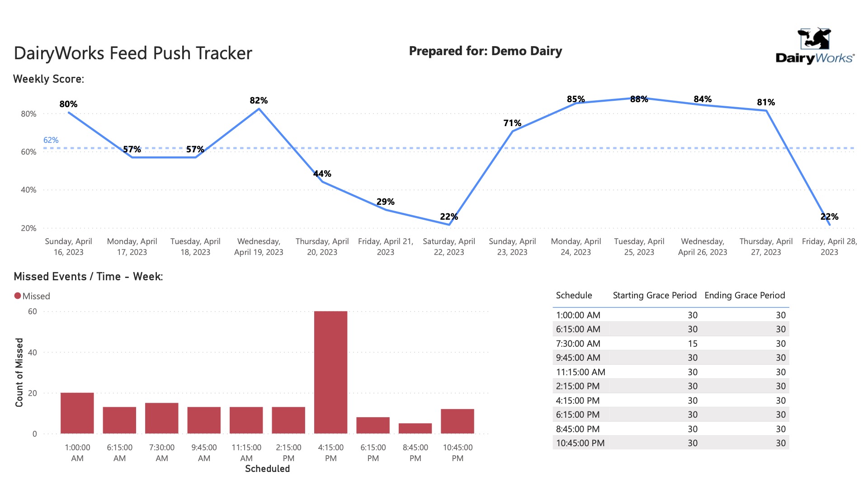
Task: Click the Missed Events / Time - Week heading
Action: (88, 277)
